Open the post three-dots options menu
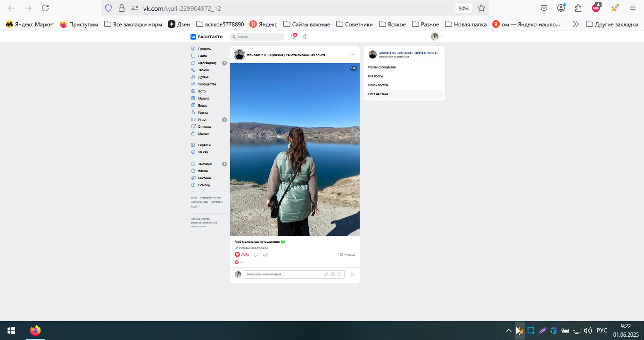 tap(352, 55)
